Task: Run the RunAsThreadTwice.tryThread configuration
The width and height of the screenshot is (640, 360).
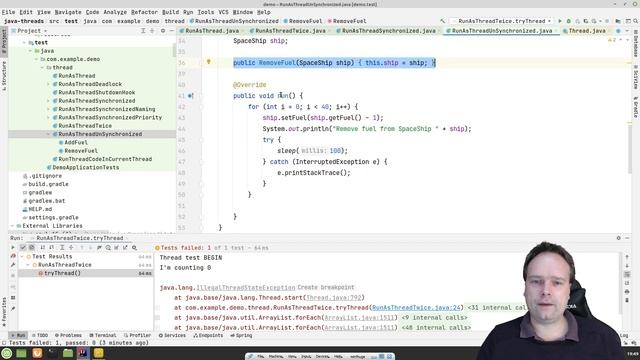Action: click(x=560, y=21)
